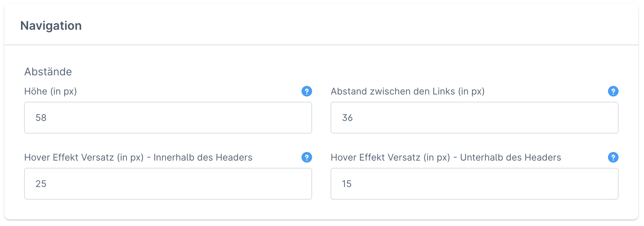Click the help icon next to Höhe
The image size is (644, 226).
coord(306,91)
